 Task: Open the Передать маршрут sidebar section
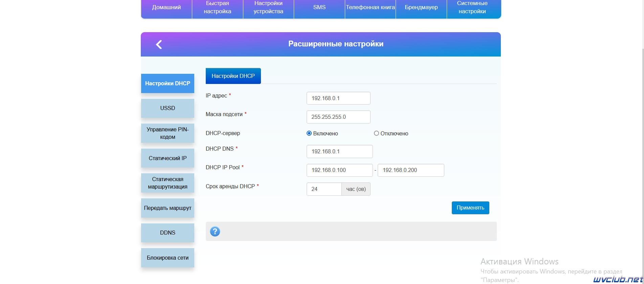(168, 208)
